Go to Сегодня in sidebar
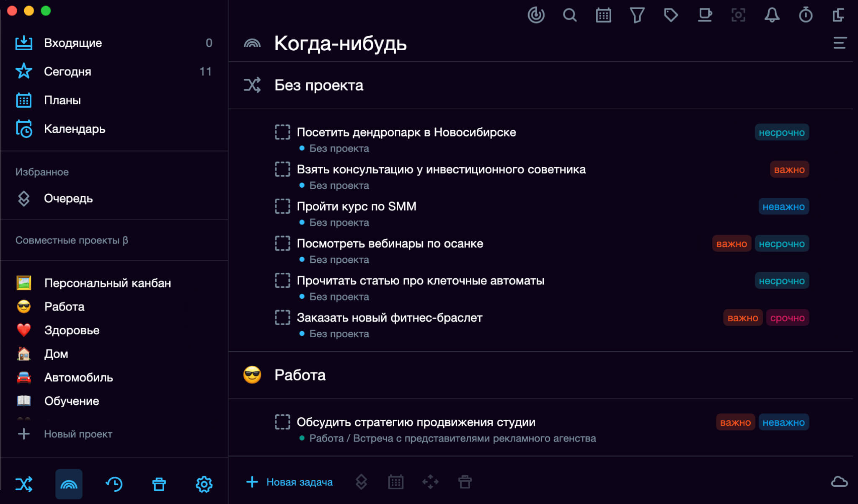This screenshot has height=504, width=858. pos(67,72)
